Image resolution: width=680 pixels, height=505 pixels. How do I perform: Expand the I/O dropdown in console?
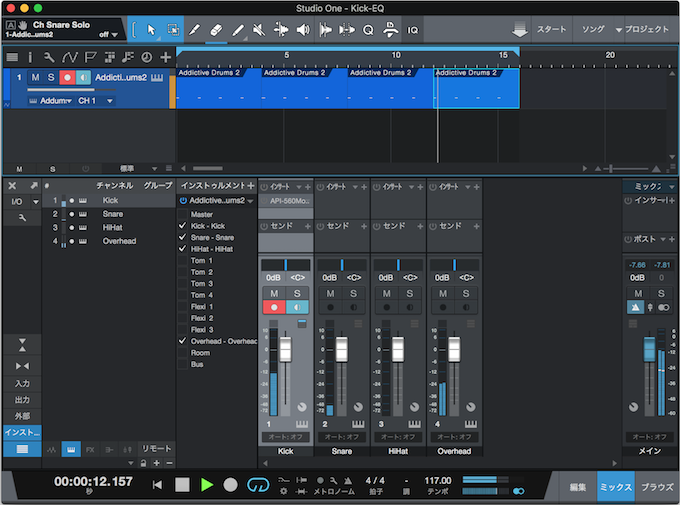point(36,202)
